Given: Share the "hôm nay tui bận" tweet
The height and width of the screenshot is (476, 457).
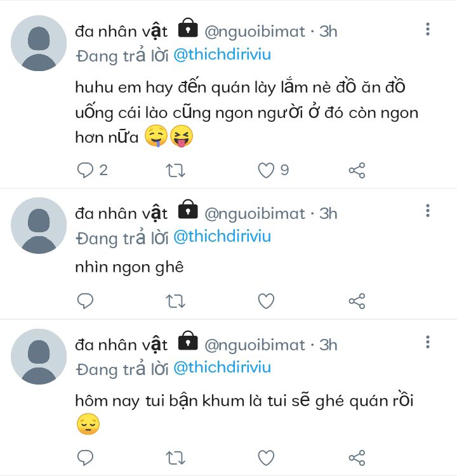Looking at the screenshot, I should click(x=357, y=457).
